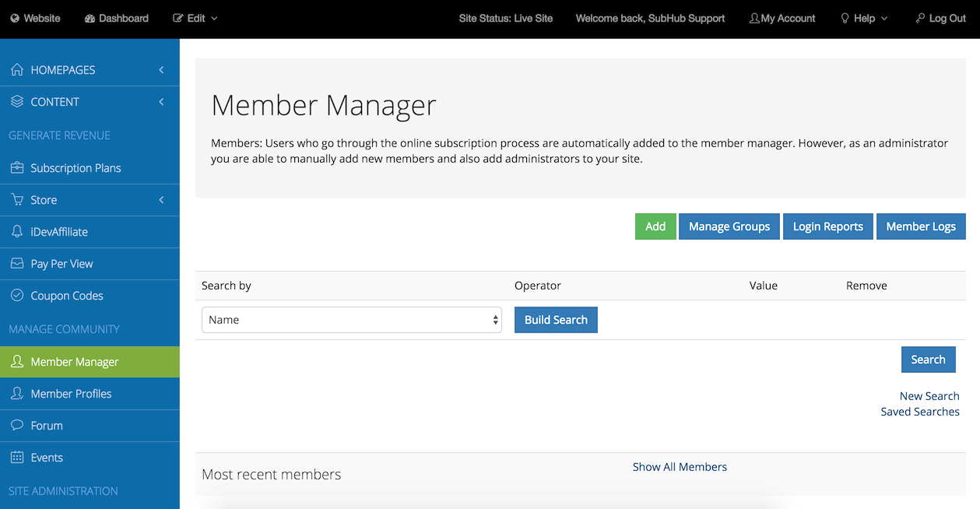Click the Help lightbulb icon
The image size is (980, 509).
click(845, 19)
